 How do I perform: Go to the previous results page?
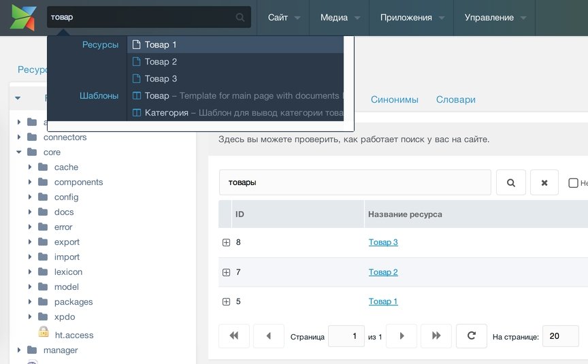(269, 336)
